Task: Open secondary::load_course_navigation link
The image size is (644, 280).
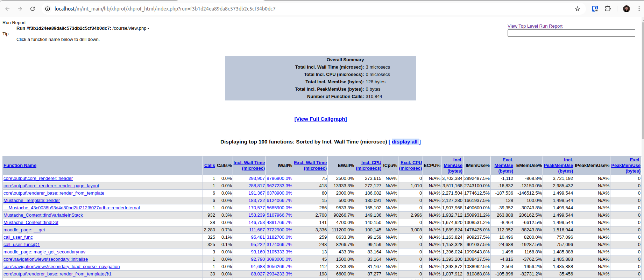Action: coord(62,267)
